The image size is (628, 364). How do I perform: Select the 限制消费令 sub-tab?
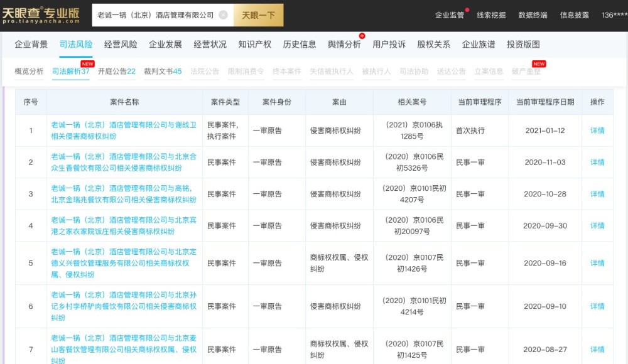click(x=246, y=72)
